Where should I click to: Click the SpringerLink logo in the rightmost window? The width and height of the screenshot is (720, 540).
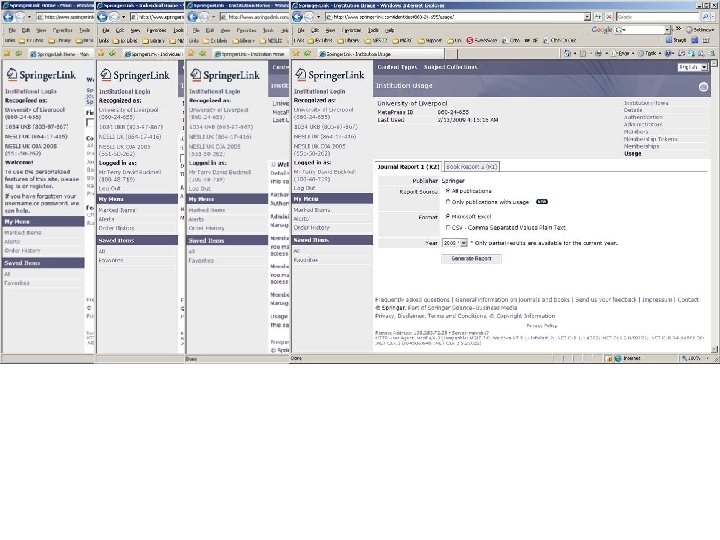[x=330, y=75]
